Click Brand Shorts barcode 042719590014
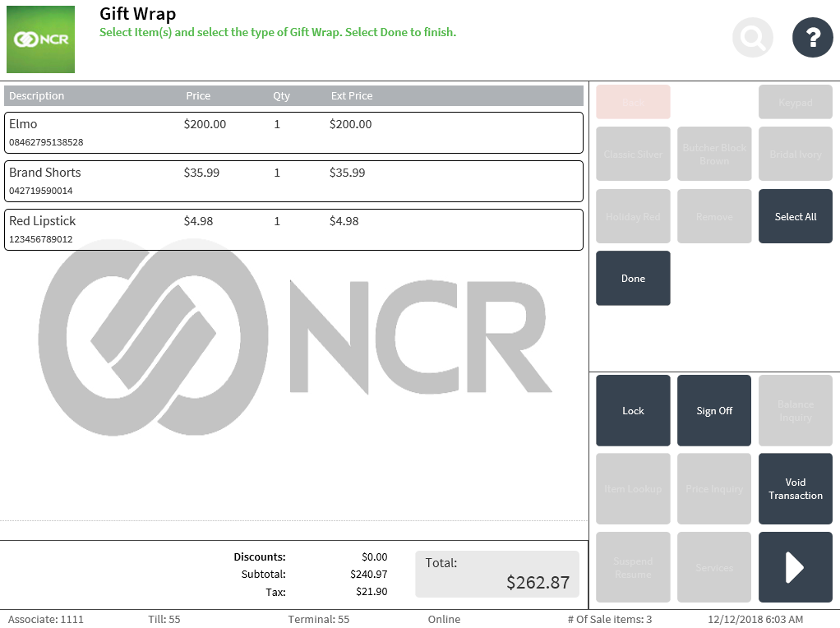This screenshot has height=628, width=840. point(41,191)
